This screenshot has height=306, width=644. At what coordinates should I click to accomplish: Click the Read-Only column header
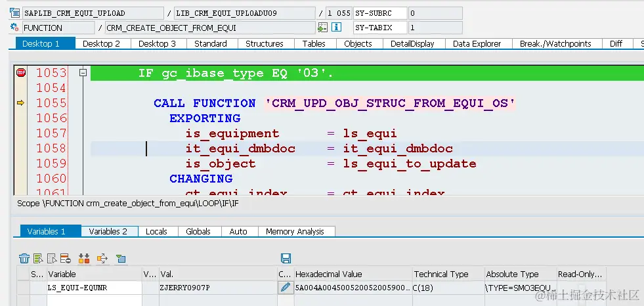tap(581, 274)
